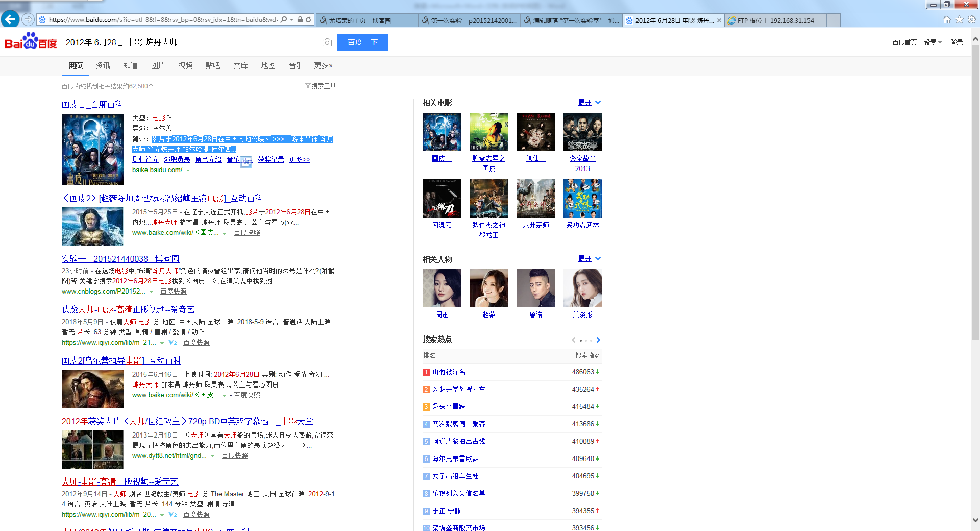The height and width of the screenshot is (531, 980).
Task: Open the 警察故事2013 related movie poster
Action: pyautogui.click(x=582, y=132)
